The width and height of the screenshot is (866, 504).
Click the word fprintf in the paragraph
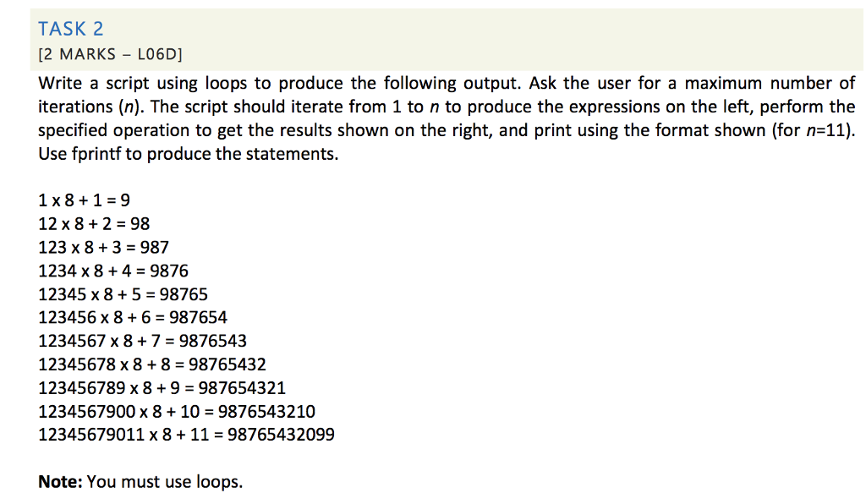pyautogui.click(x=96, y=153)
